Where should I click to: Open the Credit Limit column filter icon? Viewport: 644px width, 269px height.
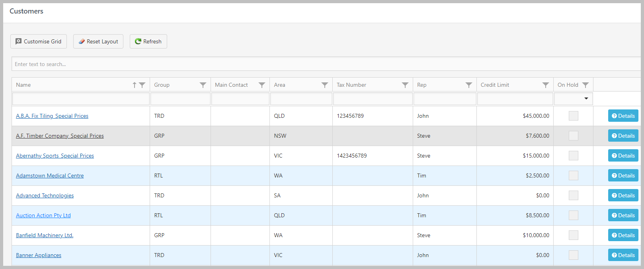pyautogui.click(x=546, y=85)
